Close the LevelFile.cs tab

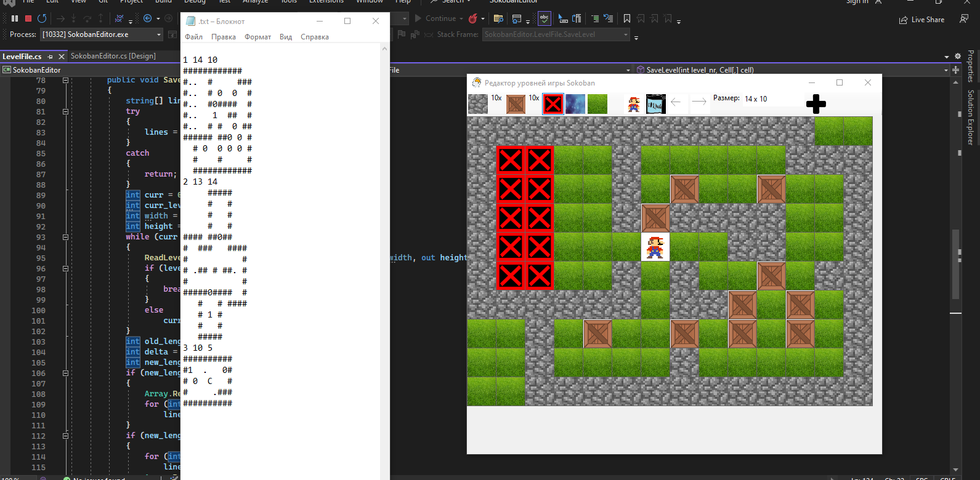[60, 57]
